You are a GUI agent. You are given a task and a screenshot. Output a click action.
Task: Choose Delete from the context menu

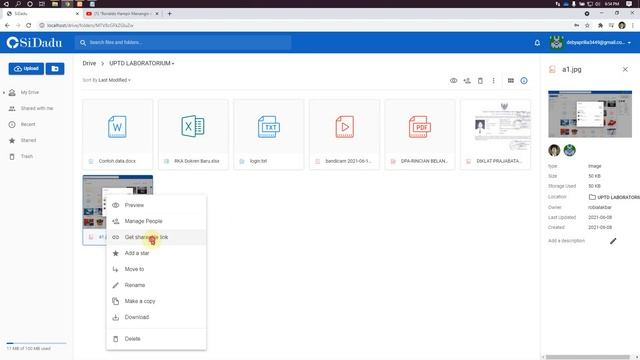(156, 339)
